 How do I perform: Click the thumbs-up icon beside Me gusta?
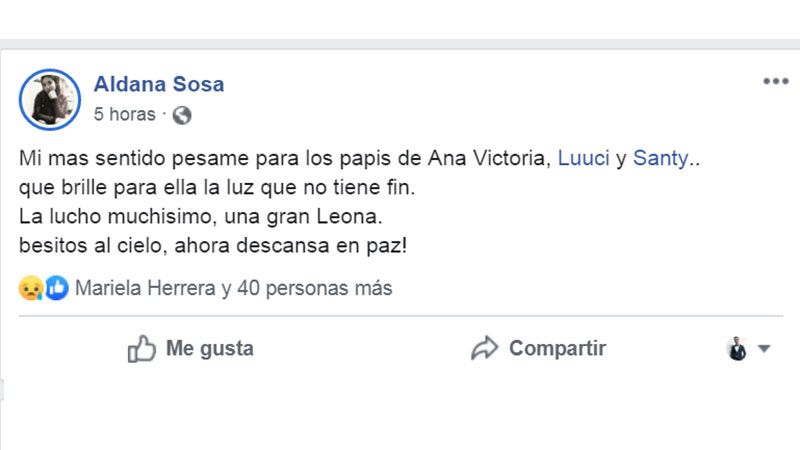pos(141,349)
